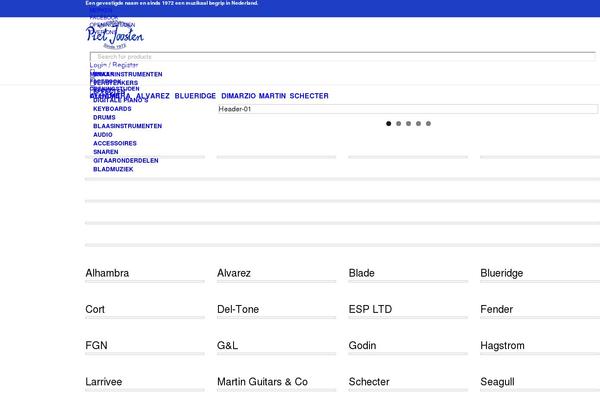
Task: Open the Cort brand
Action: click(95, 309)
